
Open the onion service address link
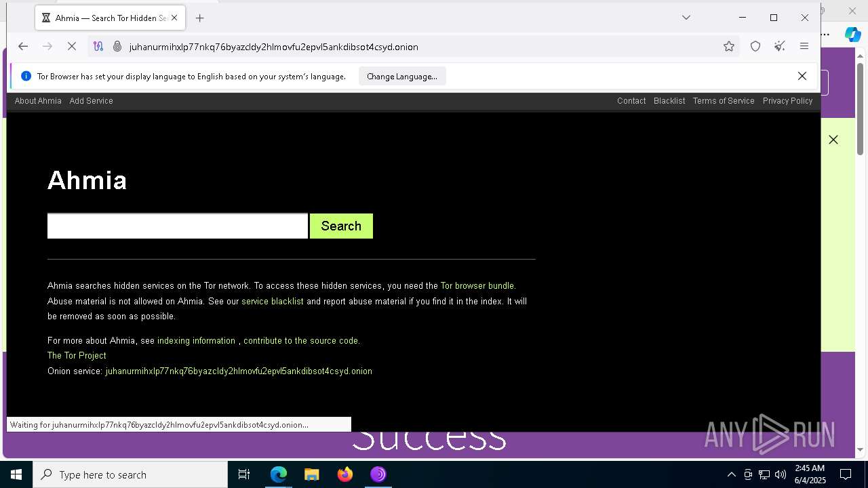point(239,371)
